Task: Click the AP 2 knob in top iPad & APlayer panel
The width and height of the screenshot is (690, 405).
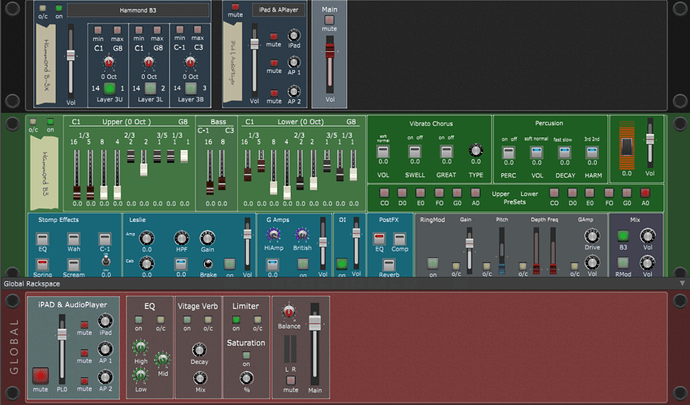Action: point(294,92)
